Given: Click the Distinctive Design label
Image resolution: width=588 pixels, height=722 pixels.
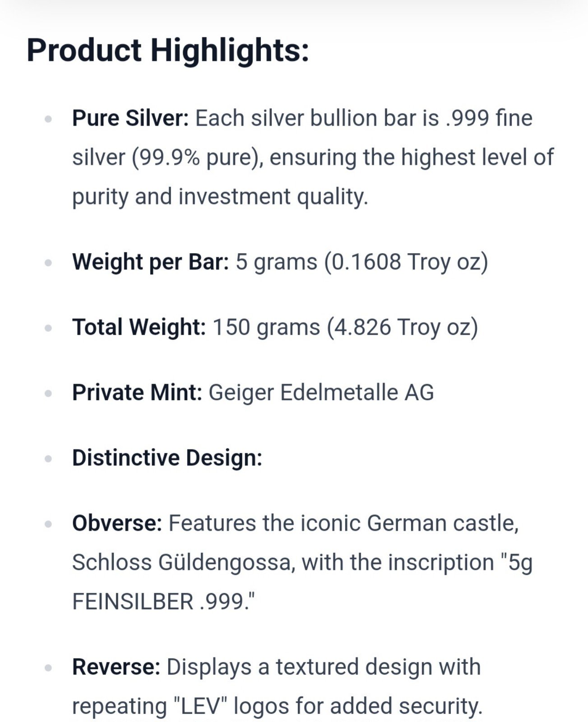Looking at the screenshot, I should (167, 458).
